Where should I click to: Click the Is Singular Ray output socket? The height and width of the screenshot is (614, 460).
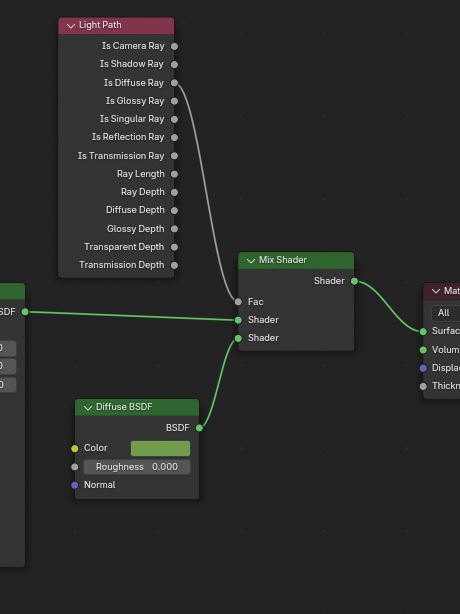[x=175, y=119]
